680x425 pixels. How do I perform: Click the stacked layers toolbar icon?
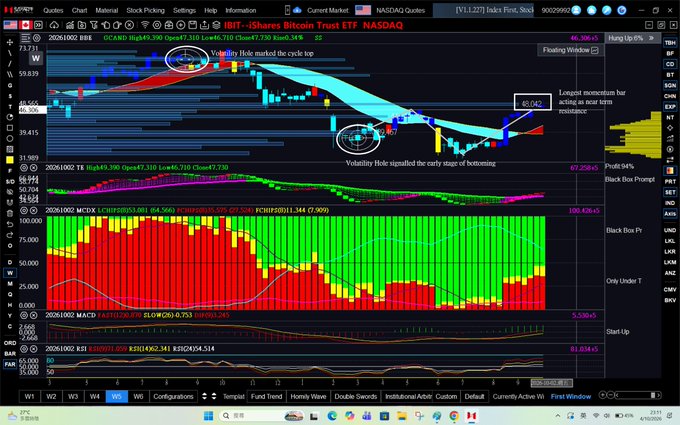pyautogui.click(x=216, y=25)
